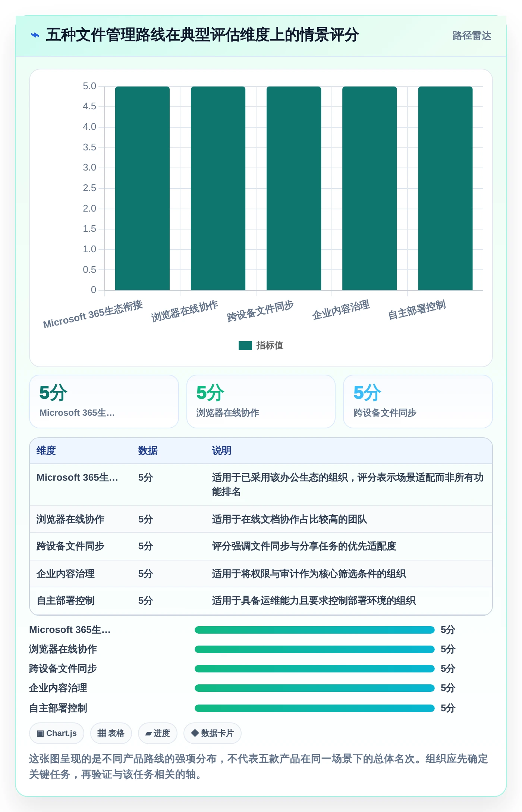Select the 表格 tag chip

(x=111, y=733)
